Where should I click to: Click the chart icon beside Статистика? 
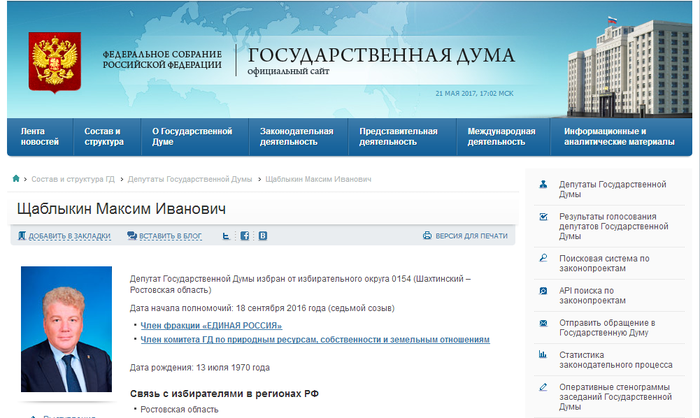(543, 355)
